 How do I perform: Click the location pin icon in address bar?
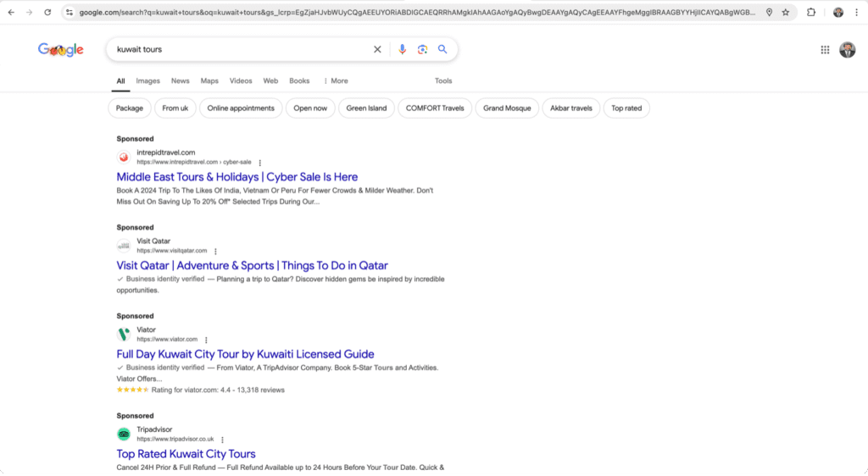(x=769, y=12)
